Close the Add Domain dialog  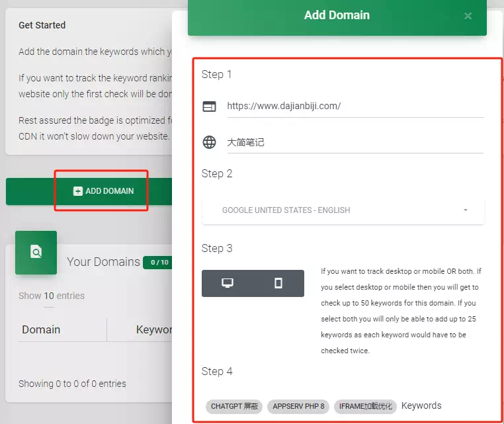[x=468, y=16]
